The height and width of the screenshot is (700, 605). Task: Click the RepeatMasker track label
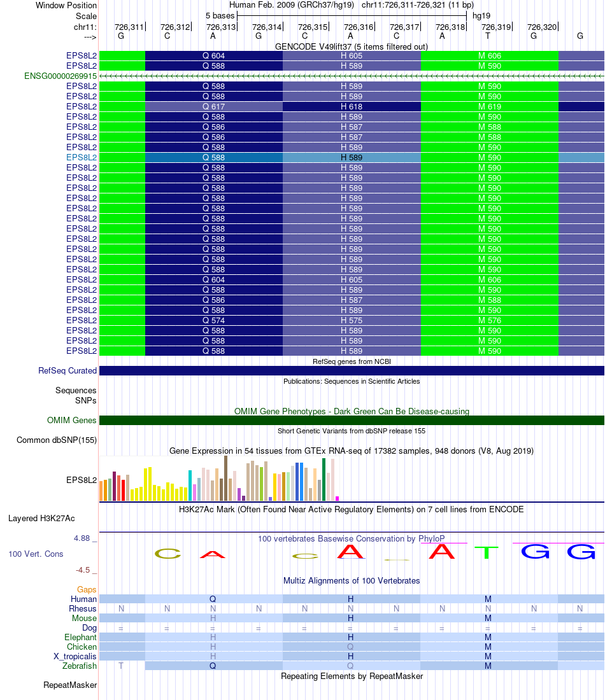(x=70, y=685)
